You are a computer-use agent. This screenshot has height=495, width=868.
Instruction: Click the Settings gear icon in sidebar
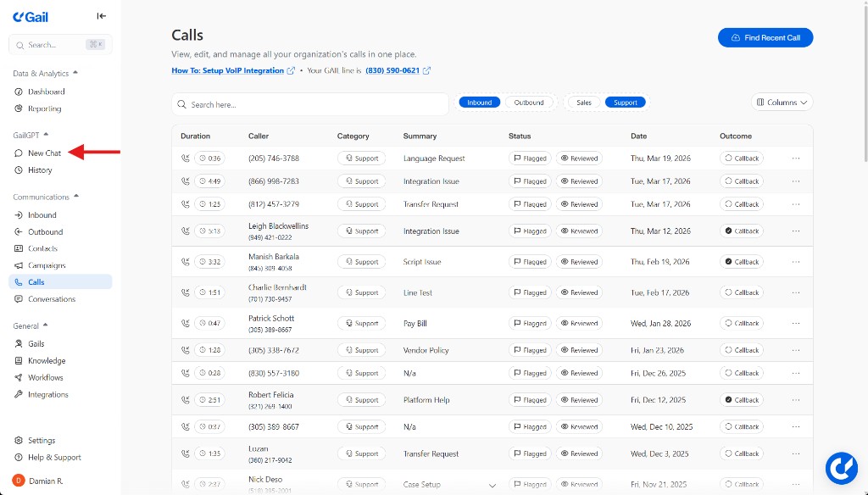pyautogui.click(x=19, y=441)
